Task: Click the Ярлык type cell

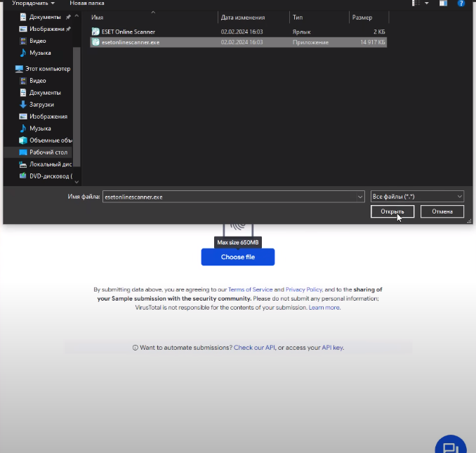Action: click(x=301, y=32)
